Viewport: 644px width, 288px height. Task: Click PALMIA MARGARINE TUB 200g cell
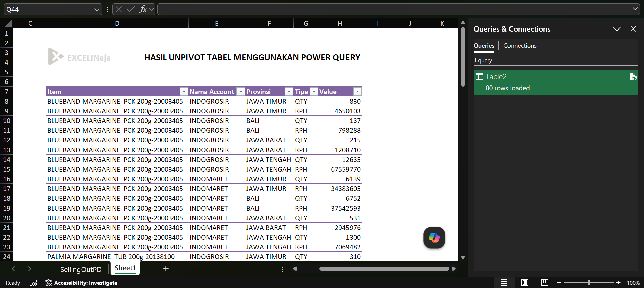(x=117, y=257)
